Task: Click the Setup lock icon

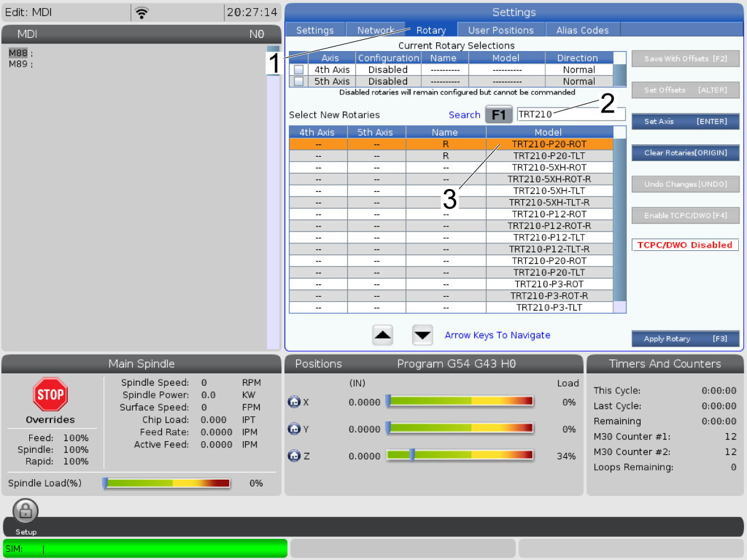Action: point(26,511)
